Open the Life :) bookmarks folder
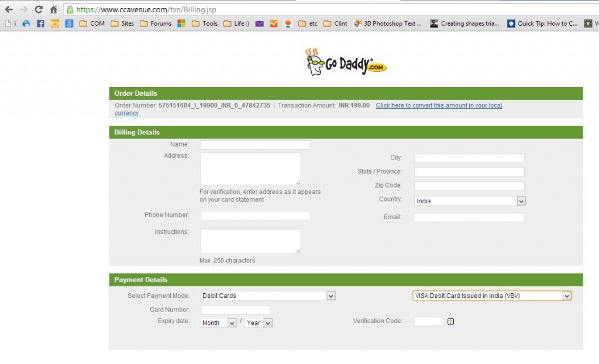599x364 pixels. [236, 23]
